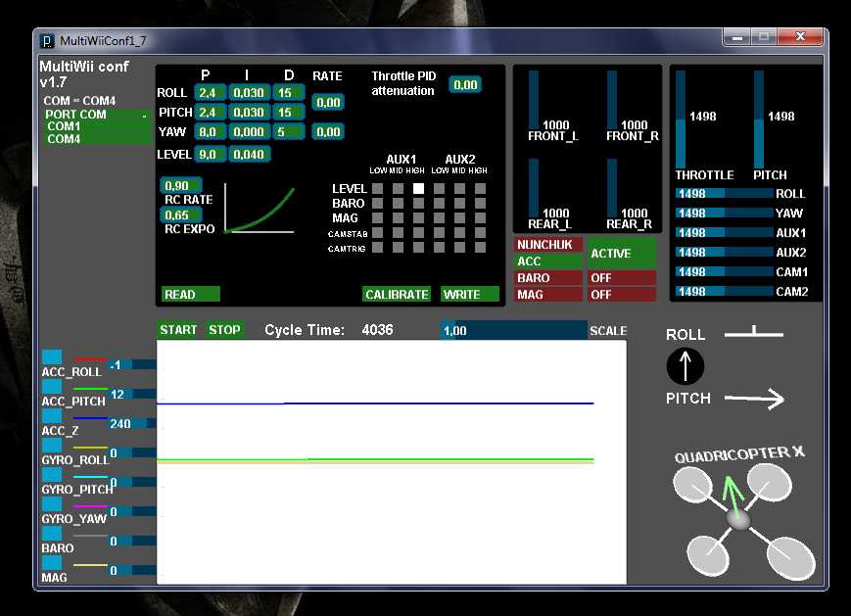
Task: Click the BARO OFF status indicator
Action: pyautogui.click(x=622, y=278)
